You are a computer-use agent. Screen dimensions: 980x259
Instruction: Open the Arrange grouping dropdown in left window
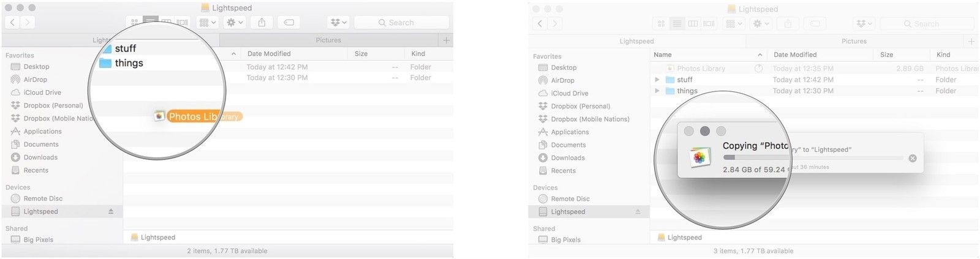pos(208,23)
